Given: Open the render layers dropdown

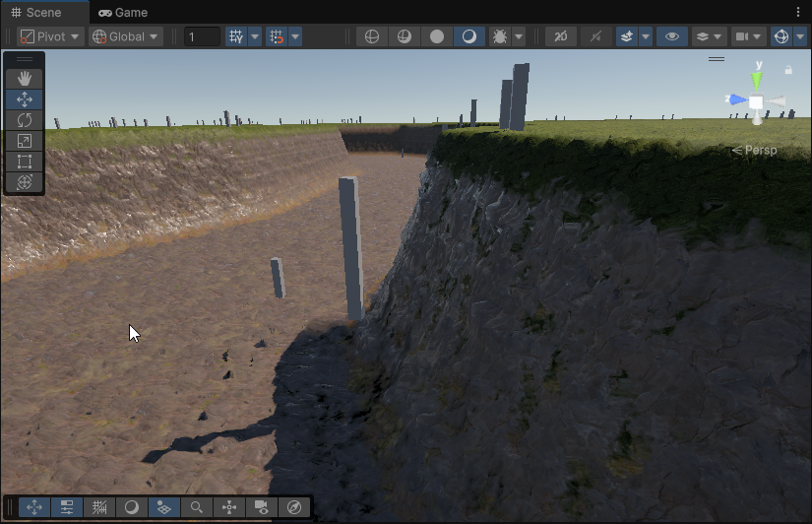Looking at the screenshot, I should (709, 36).
